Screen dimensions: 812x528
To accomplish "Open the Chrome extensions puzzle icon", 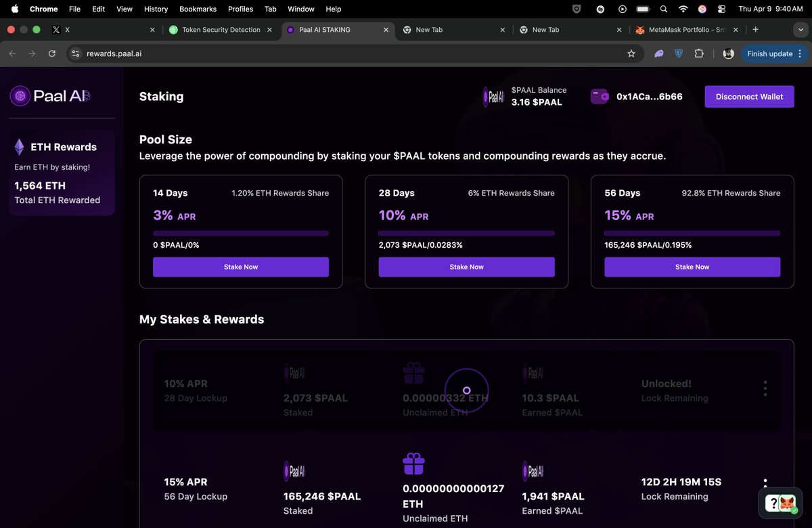I will click(700, 53).
